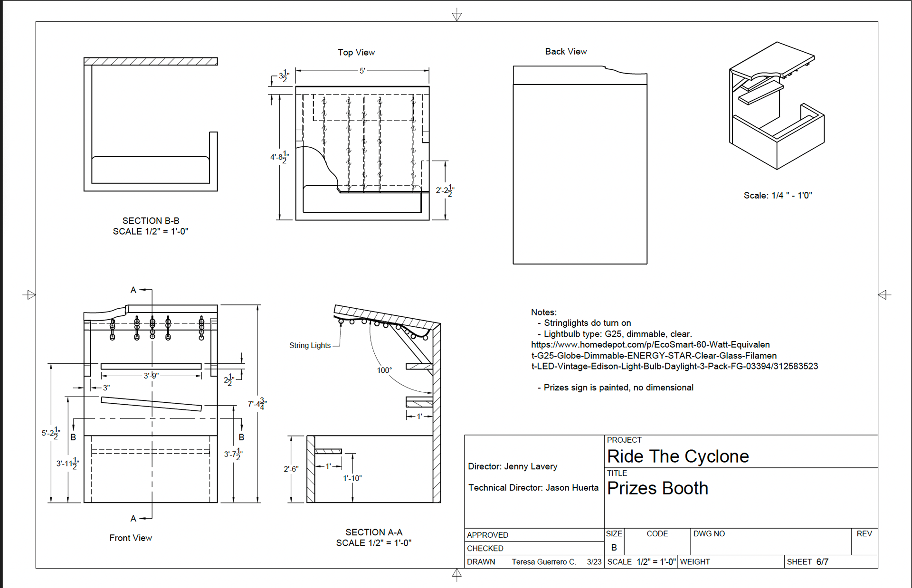Image resolution: width=912 pixels, height=588 pixels.
Task: Click "Technical Director: Jason Huerta" text
Action: (x=533, y=488)
